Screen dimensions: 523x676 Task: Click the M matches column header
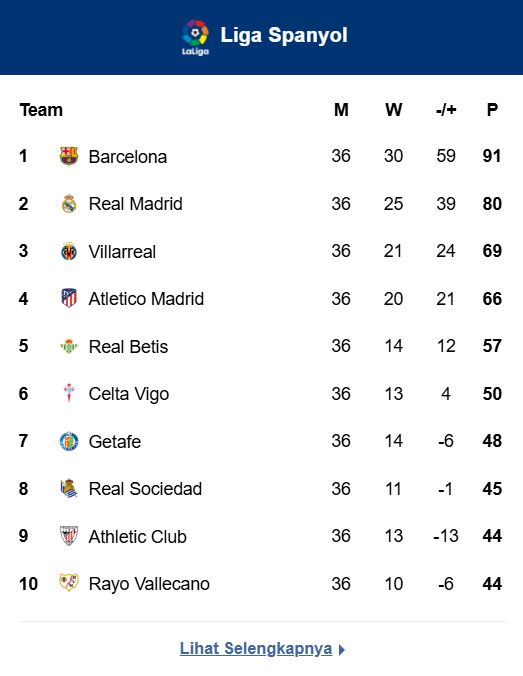341,110
